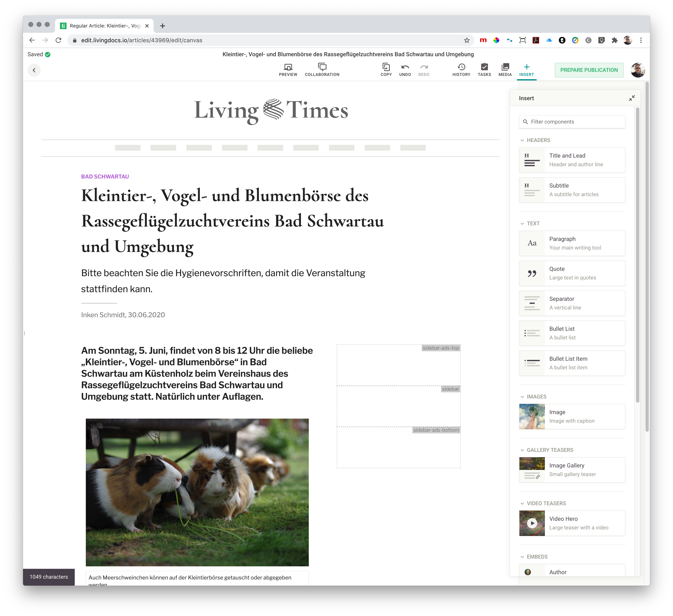Click the bold intro paragraph
673x616 pixels.
coord(197,374)
